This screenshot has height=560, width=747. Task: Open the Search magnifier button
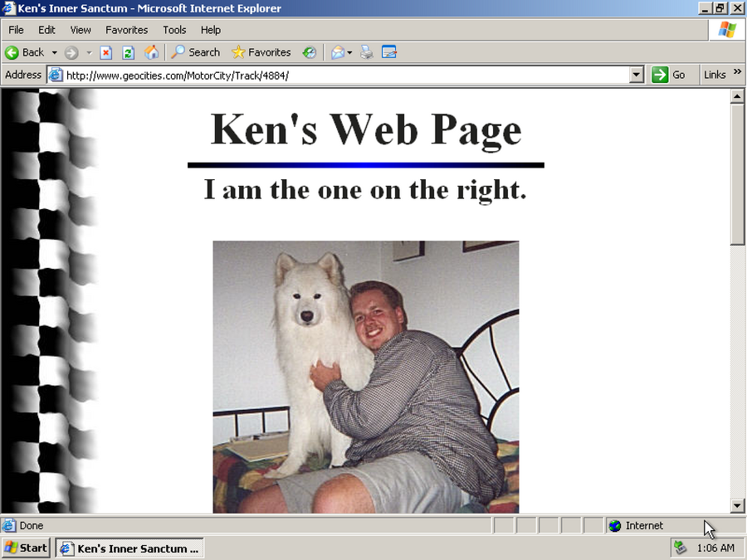pyautogui.click(x=196, y=52)
